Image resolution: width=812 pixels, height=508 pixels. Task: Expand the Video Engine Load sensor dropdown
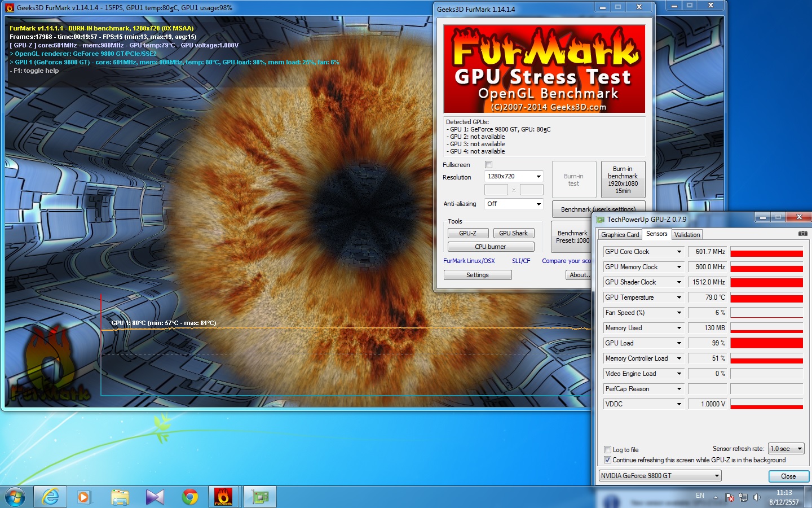pyautogui.click(x=679, y=374)
